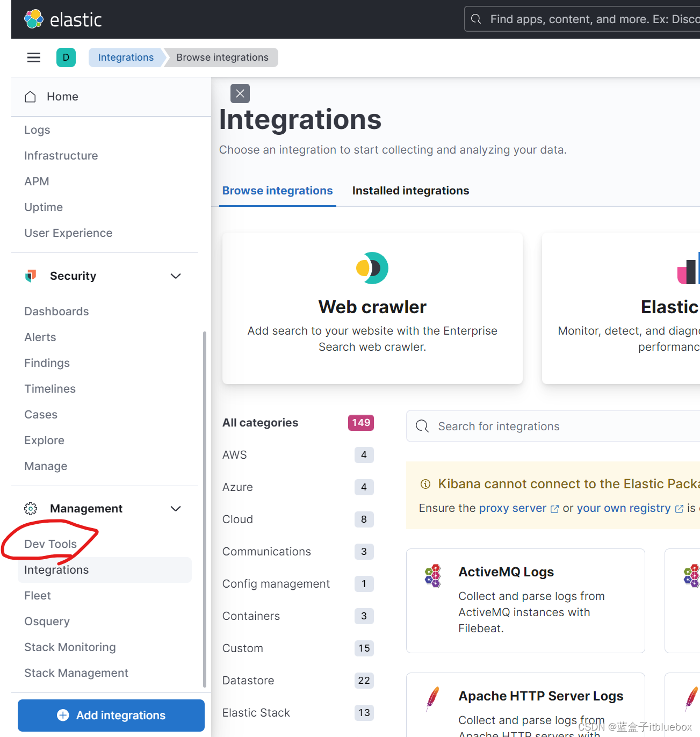This screenshot has height=737, width=700.
Task: Follow the your own registry link
Action: [x=624, y=508]
